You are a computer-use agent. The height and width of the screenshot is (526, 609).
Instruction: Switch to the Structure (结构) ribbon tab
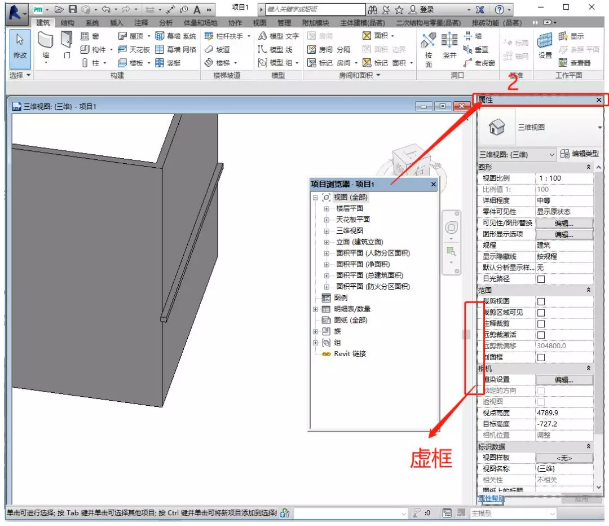pyautogui.click(x=67, y=23)
